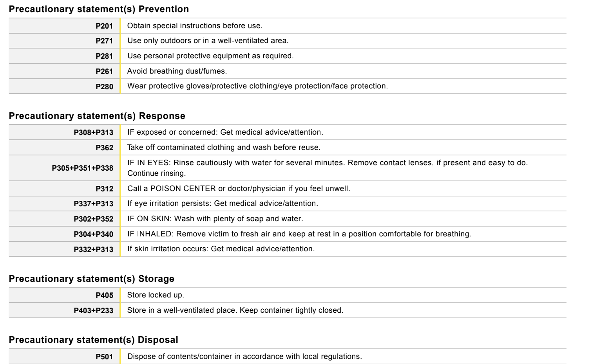The width and height of the screenshot is (590, 364).
Task: Click the 'Store locked up' statement
Action: point(156,295)
